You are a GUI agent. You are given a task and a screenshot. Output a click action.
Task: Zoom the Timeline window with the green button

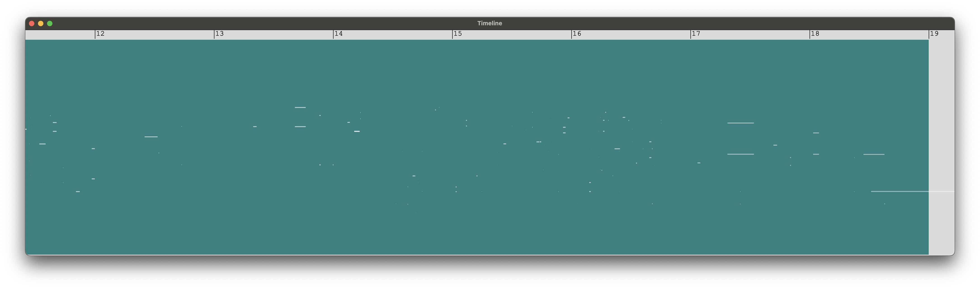coord(50,23)
